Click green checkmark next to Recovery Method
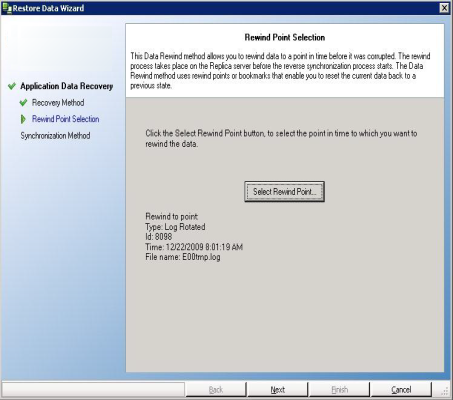 click(23, 103)
